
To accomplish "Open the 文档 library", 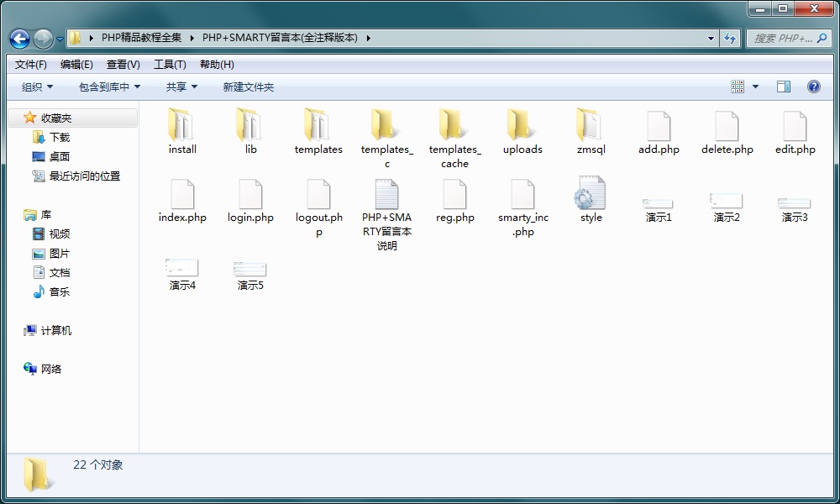I will point(60,273).
